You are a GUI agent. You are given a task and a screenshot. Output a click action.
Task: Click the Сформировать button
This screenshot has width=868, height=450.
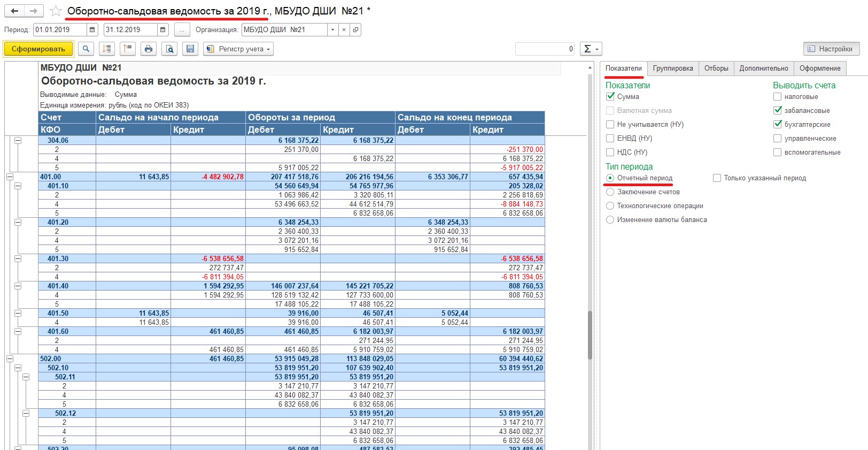pyautogui.click(x=38, y=49)
